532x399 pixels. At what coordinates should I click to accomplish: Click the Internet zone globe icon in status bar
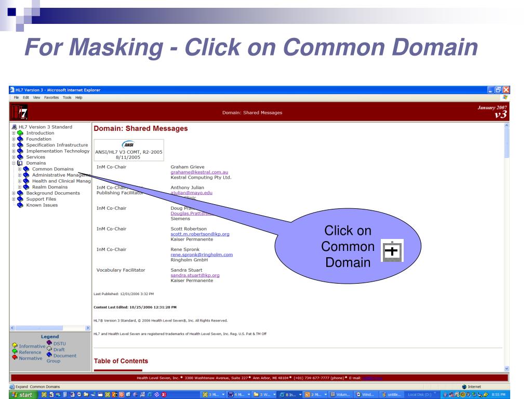pos(464,387)
